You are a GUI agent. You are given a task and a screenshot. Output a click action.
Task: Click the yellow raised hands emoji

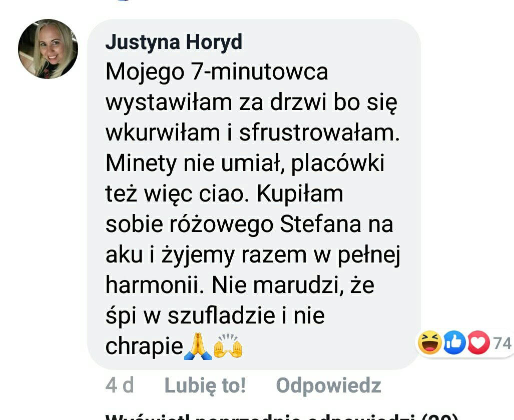pos(228,346)
